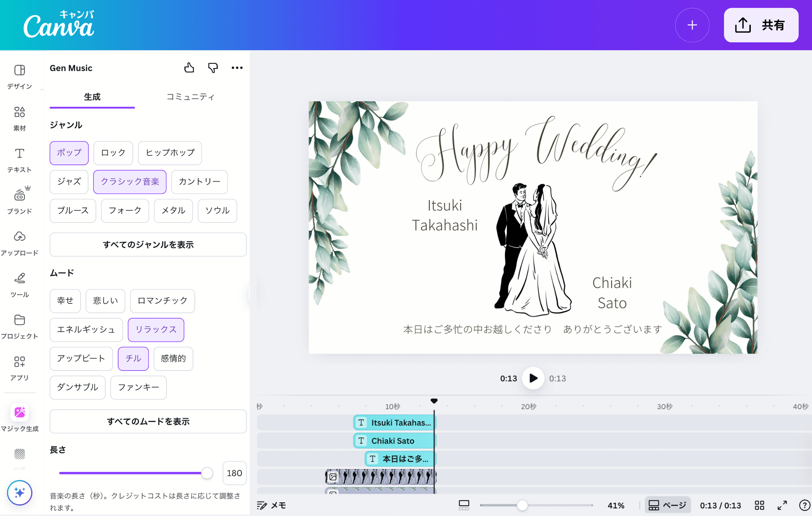Select the メタル genre chip
Image resolution: width=812 pixels, height=516 pixels.
coord(173,211)
